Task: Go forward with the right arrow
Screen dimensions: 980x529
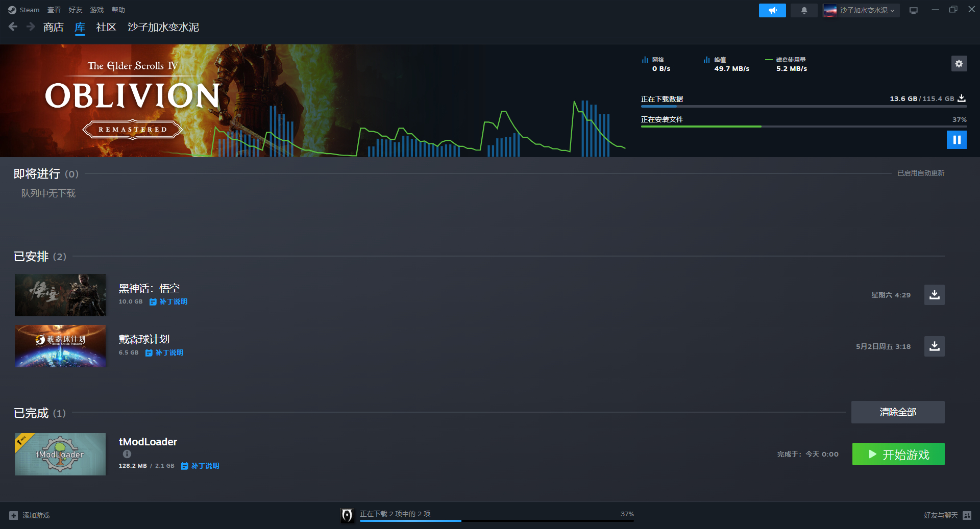Action: pyautogui.click(x=31, y=27)
